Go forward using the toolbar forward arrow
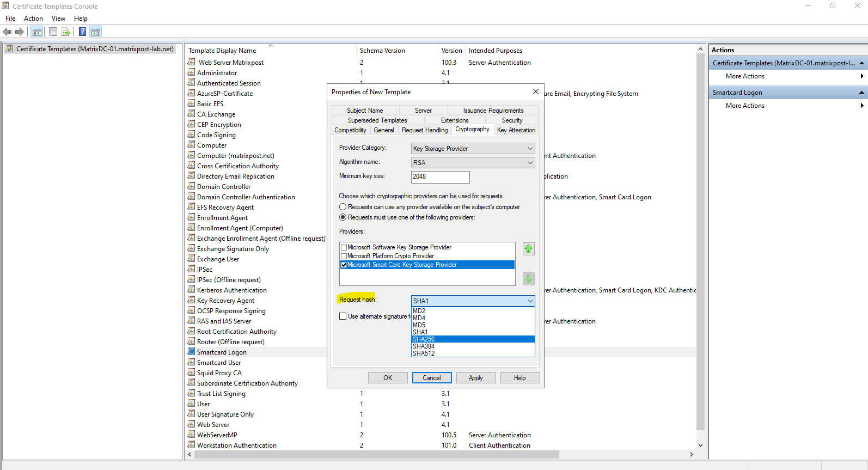The image size is (868, 470). (x=20, y=32)
